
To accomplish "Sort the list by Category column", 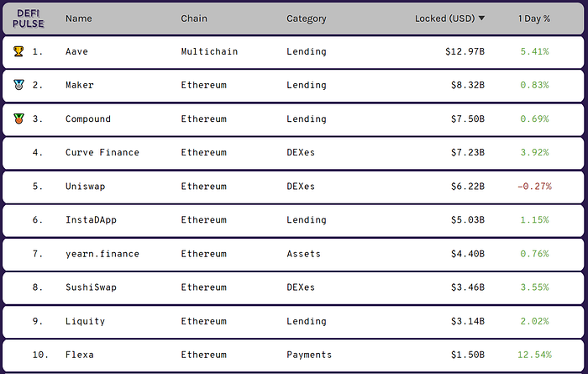I will tap(307, 18).
